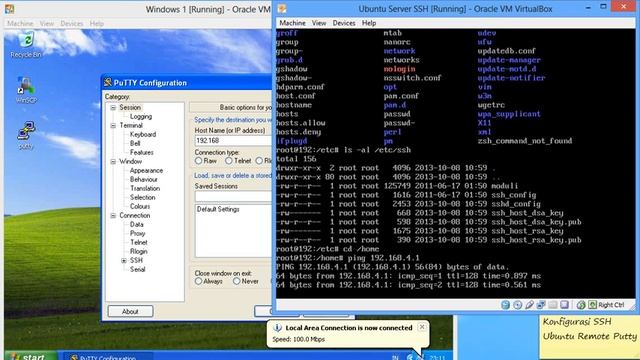Set close window on exit to Always
The width and height of the screenshot is (640, 360).
pos(199,281)
